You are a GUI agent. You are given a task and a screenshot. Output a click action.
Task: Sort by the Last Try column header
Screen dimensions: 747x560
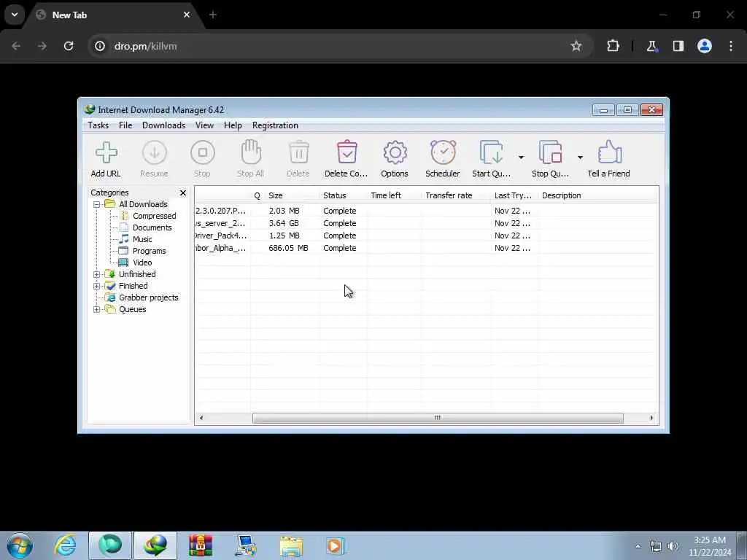(x=514, y=195)
